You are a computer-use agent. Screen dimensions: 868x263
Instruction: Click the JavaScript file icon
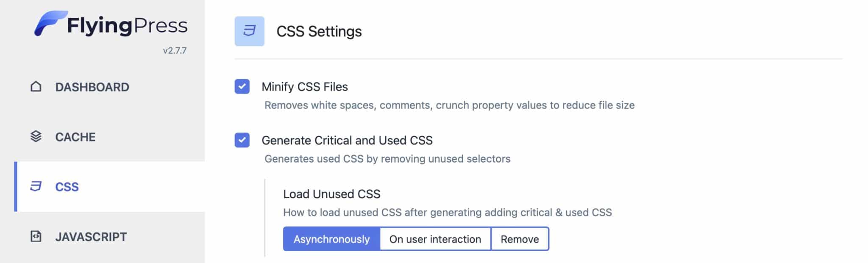(36, 236)
